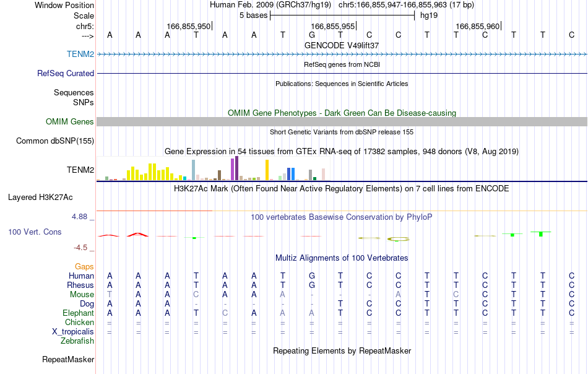Click the golden yellow GTEx expression bar

pyautogui.click(x=267, y=170)
